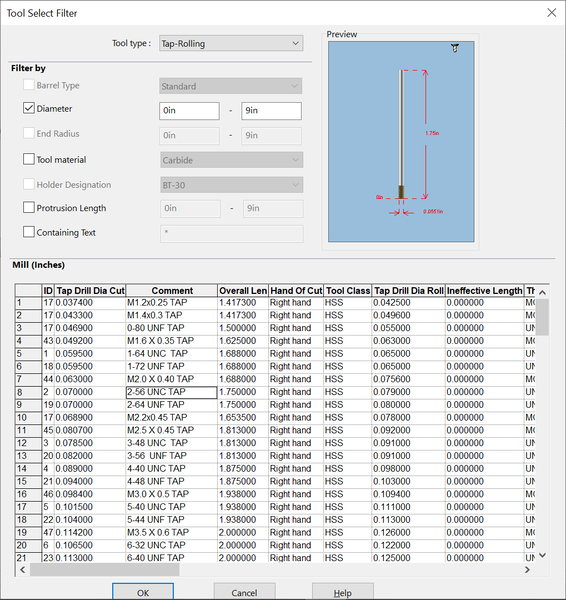566x600 pixels.
Task: Click the horizontal scrollbar thumb under table
Action: tap(104, 569)
